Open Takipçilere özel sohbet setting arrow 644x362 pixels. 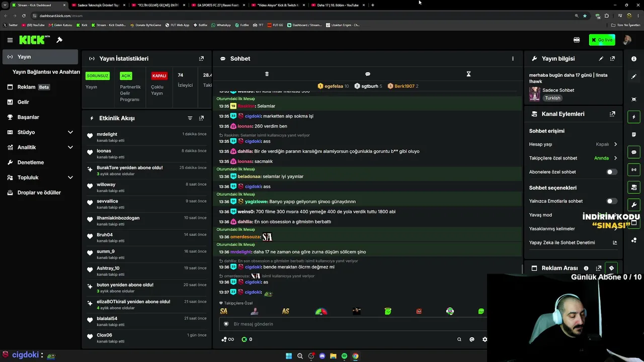click(x=615, y=158)
